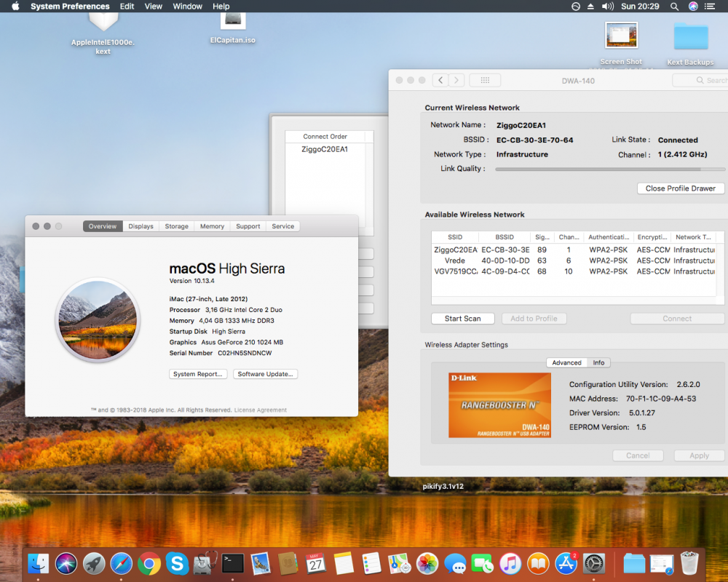The image size is (728, 582).
Task: Launch Siri from the Dock
Action: pyautogui.click(x=66, y=564)
